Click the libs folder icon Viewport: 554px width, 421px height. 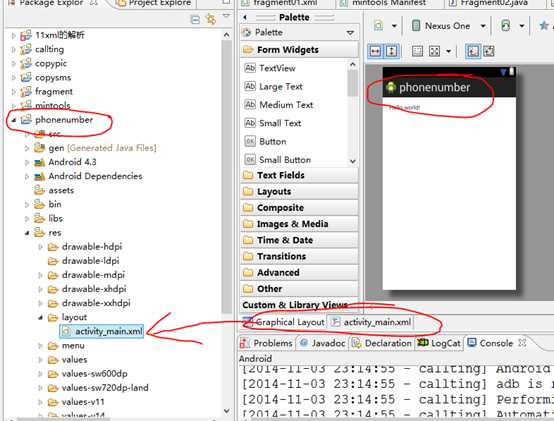tap(39, 218)
